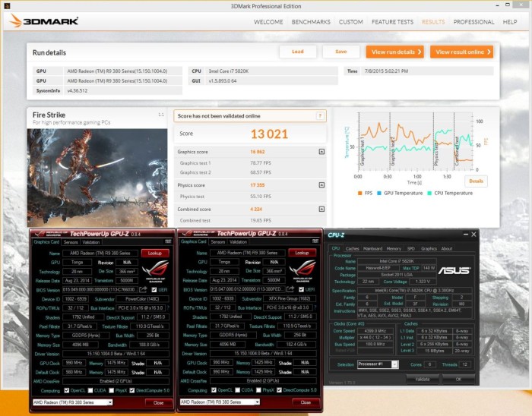This screenshot has width=532, height=416.
Task: Open the Sensors tab in PowerColor GPU-Z window
Action: pyautogui.click(x=71, y=242)
